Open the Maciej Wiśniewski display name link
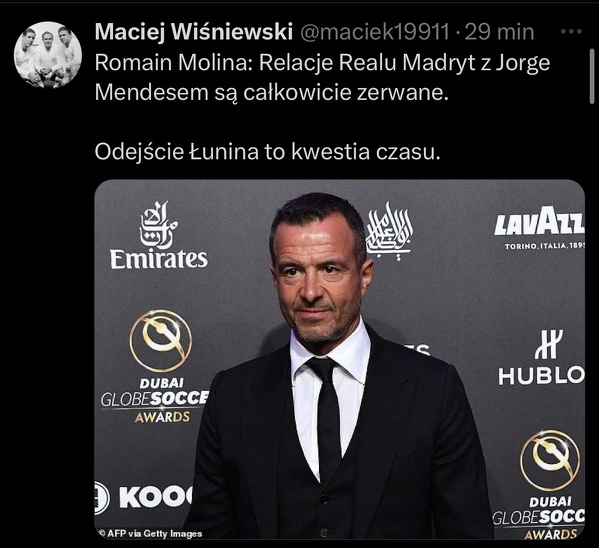This screenshot has width=599, height=548. pyautogui.click(x=194, y=31)
